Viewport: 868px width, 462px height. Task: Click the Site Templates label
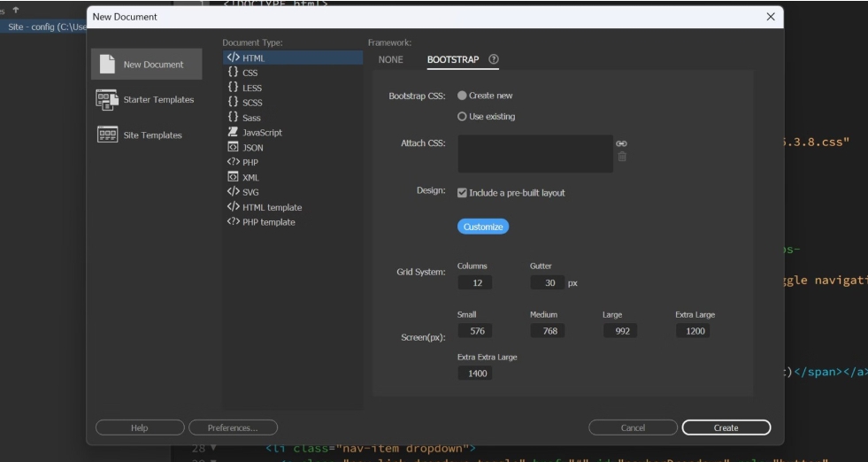152,135
